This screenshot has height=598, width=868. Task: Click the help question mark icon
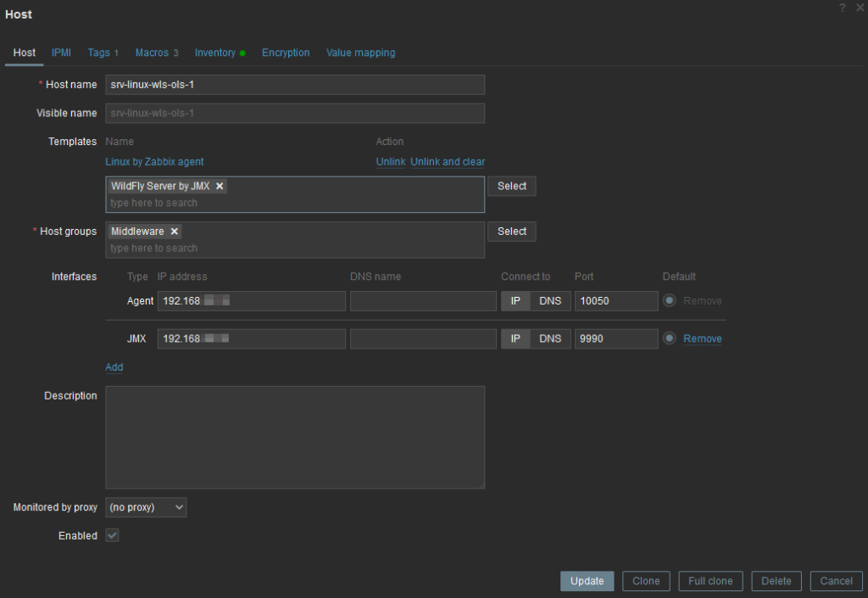pos(843,8)
